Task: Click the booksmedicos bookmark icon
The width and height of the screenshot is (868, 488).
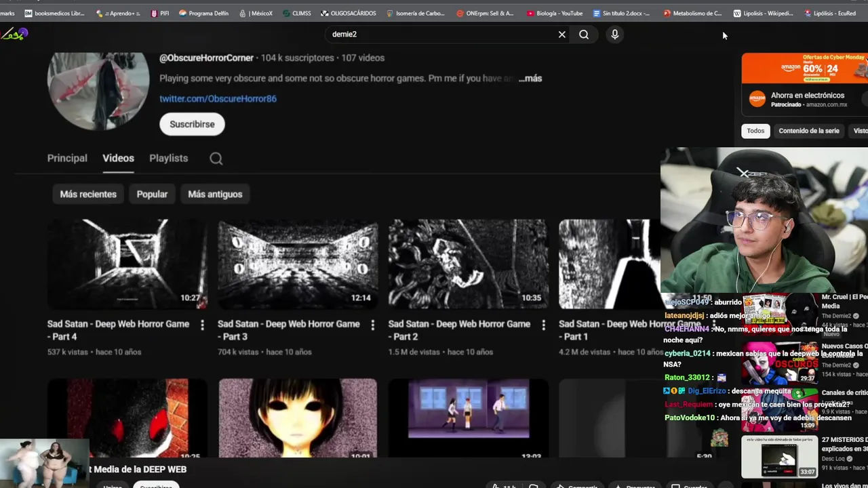Action: (28, 13)
